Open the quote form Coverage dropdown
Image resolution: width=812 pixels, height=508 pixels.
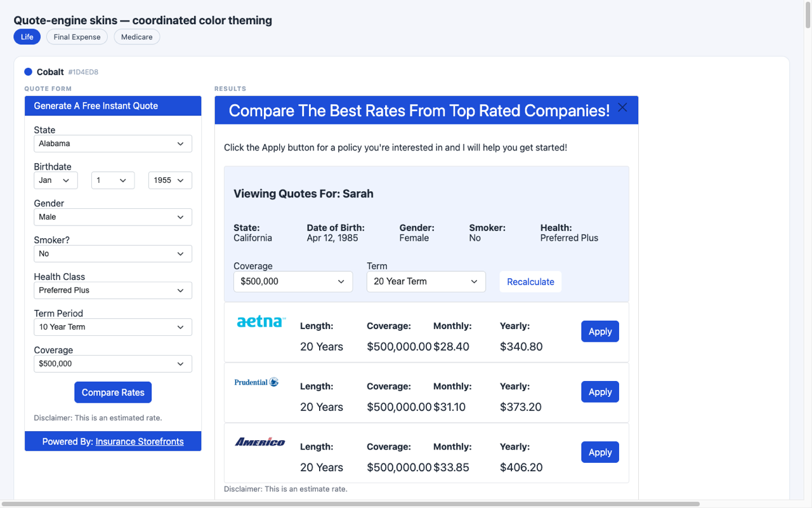click(113, 364)
